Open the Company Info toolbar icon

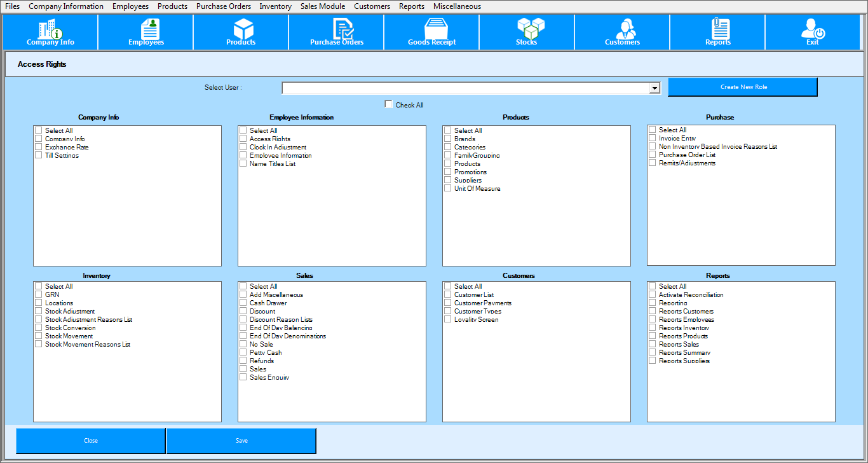[50, 31]
